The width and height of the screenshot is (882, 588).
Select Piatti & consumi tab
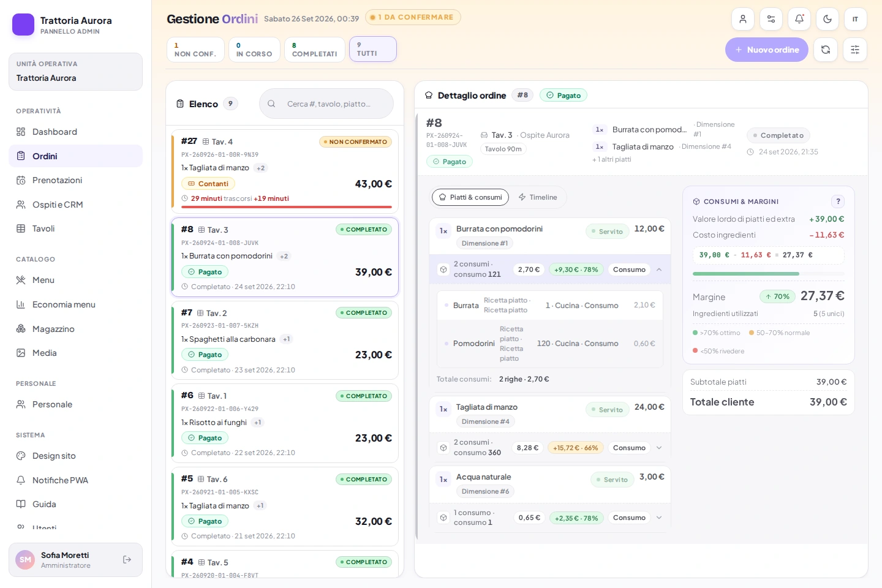tap(470, 197)
